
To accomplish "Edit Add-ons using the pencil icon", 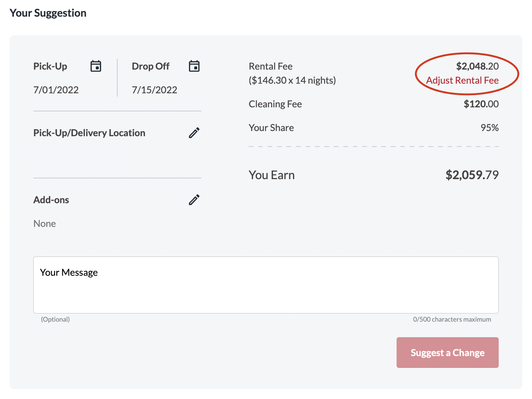I will [x=194, y=200].
